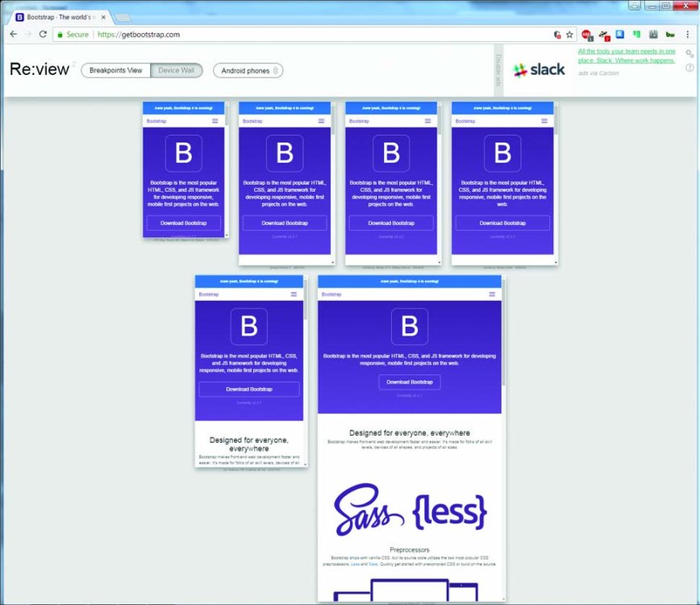Viewport: 700px width, 605px height.
Task: Close the Bootstrap browser tab
Action: tap(103, 17)
